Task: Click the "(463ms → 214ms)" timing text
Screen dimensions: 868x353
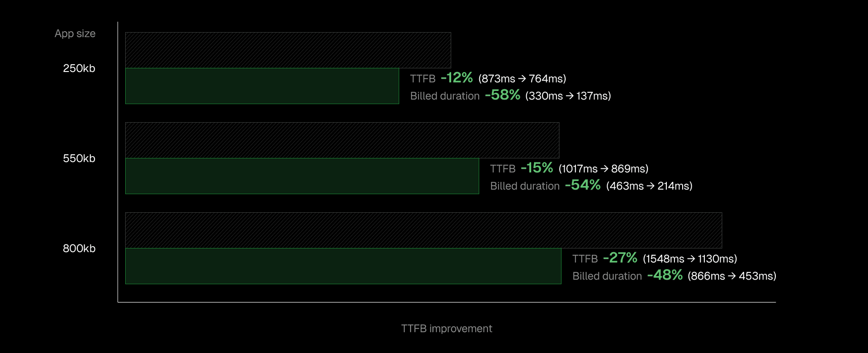Action: point(649,186)
